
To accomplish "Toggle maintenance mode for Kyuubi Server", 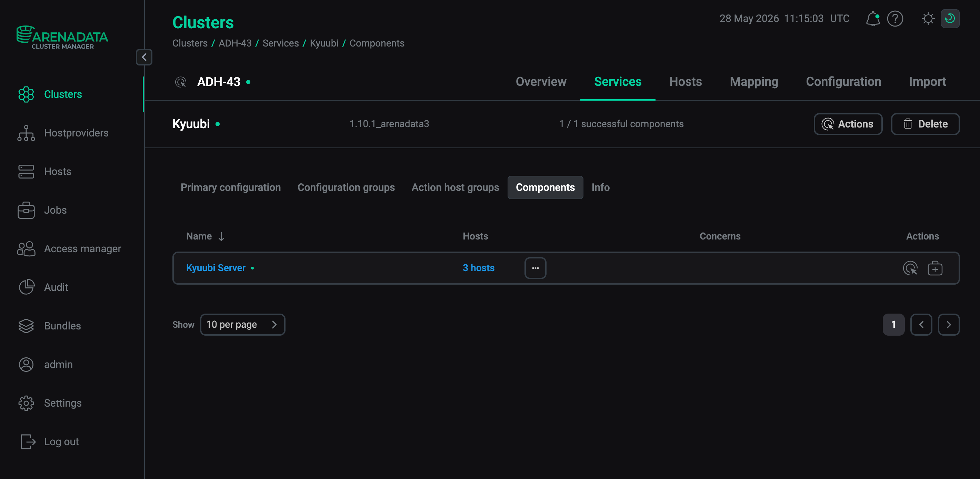I will [x=935, y=268].
